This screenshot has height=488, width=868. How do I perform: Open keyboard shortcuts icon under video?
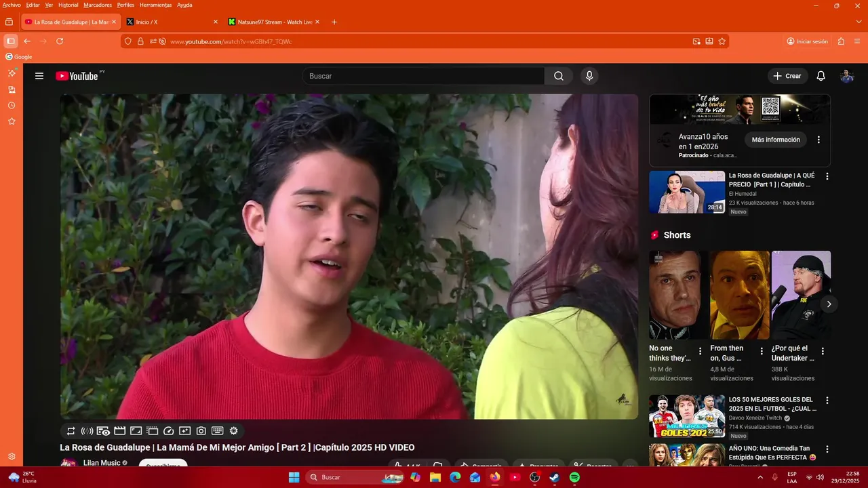point(218,431)
